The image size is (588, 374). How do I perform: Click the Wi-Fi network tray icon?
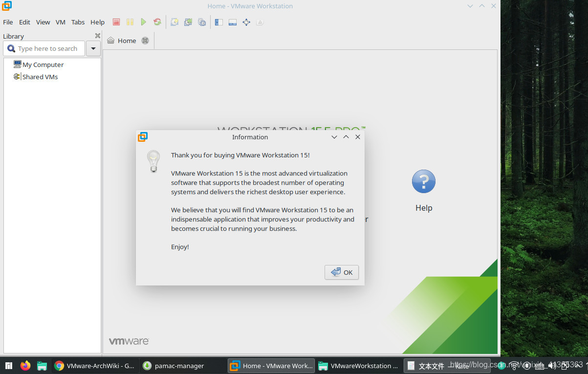click(x=514, y=365)
